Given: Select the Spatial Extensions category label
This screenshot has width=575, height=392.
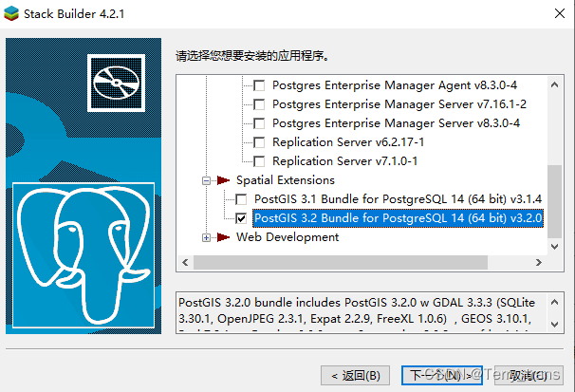Looking at the screenshot, I should point(286,180).
